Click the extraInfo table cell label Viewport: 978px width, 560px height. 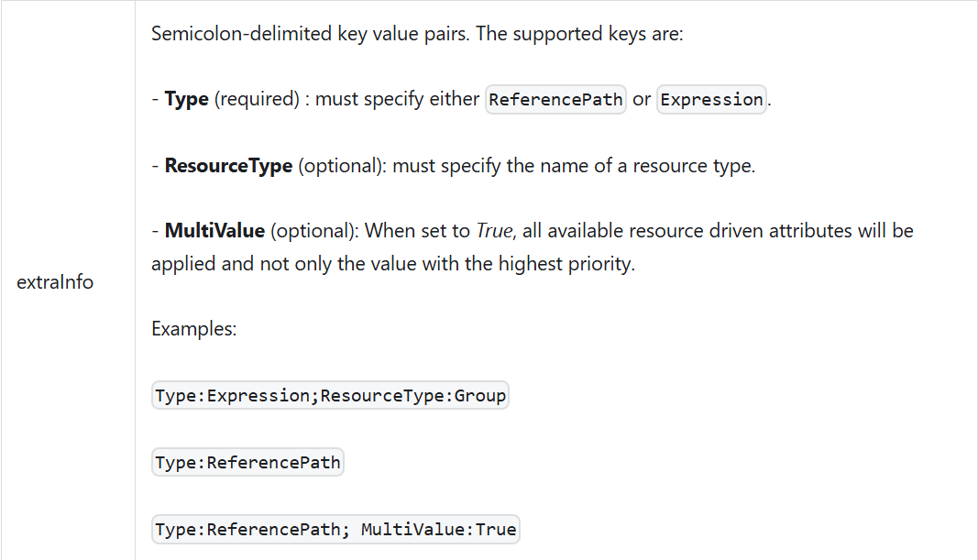pyautogui.click(x=55, y=282)
